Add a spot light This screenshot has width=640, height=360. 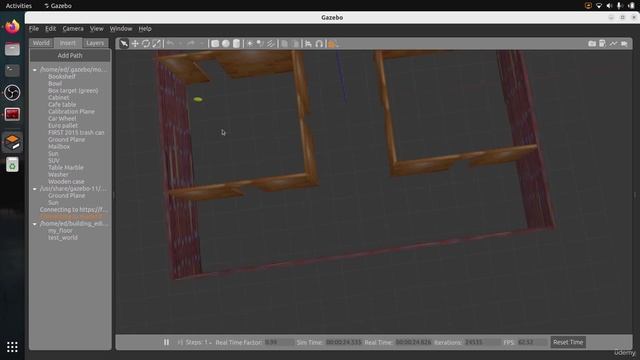point(260,44)
